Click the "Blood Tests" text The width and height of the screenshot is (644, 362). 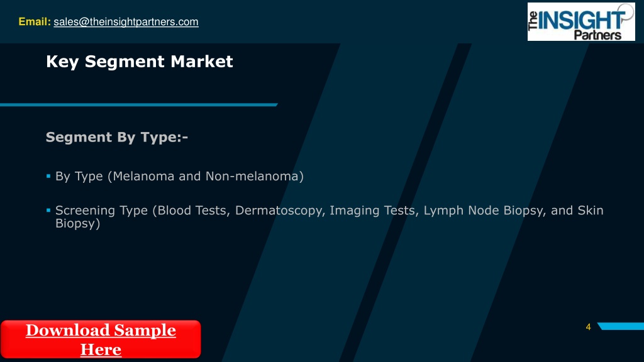pos(191,211)
